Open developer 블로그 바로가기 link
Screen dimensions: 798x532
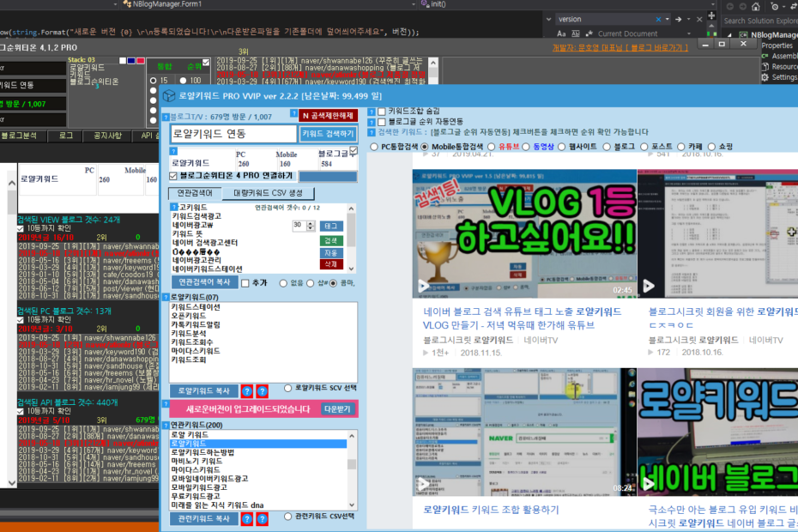pos(620,48)
